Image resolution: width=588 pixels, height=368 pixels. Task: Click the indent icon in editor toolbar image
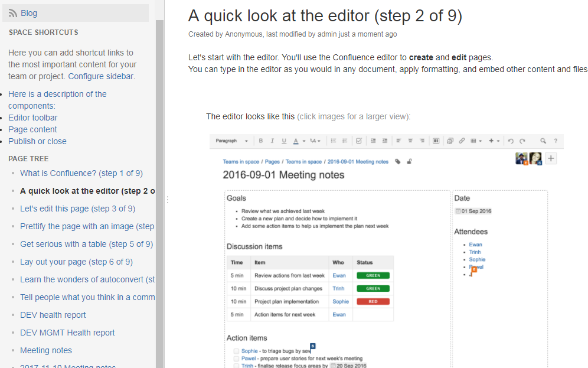(x=385, y=141)
